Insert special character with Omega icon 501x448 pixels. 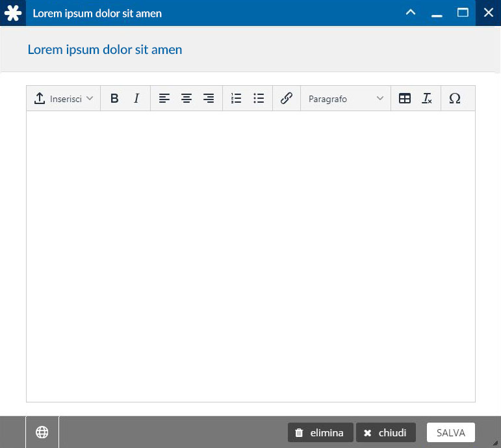pos(455,98)
